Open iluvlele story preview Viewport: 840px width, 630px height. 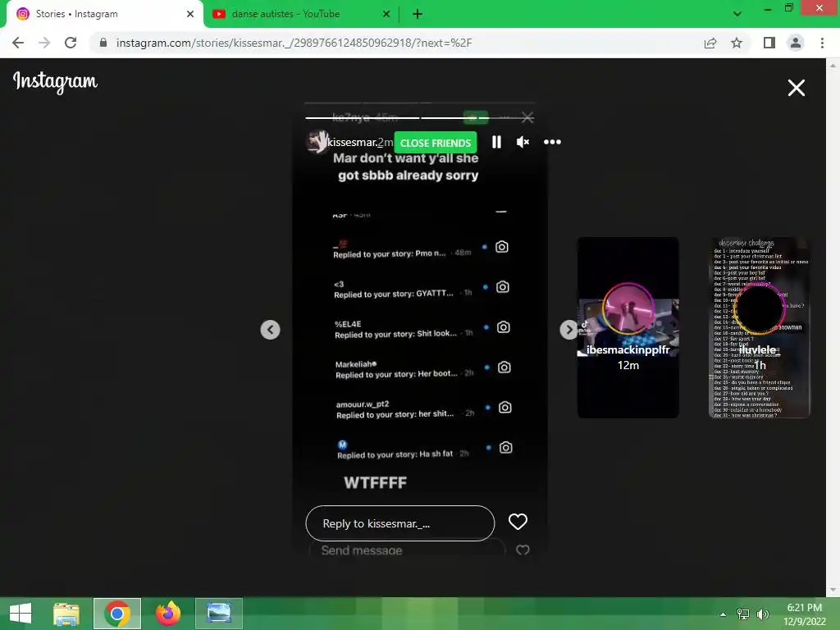[x=759, y=327]
